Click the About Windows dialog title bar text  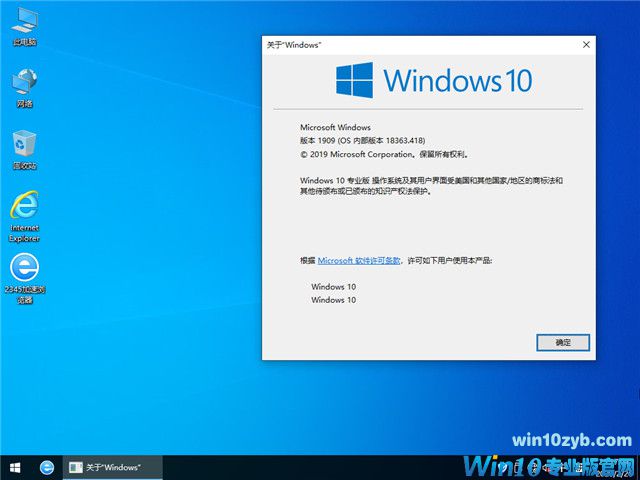pos(294,45)
